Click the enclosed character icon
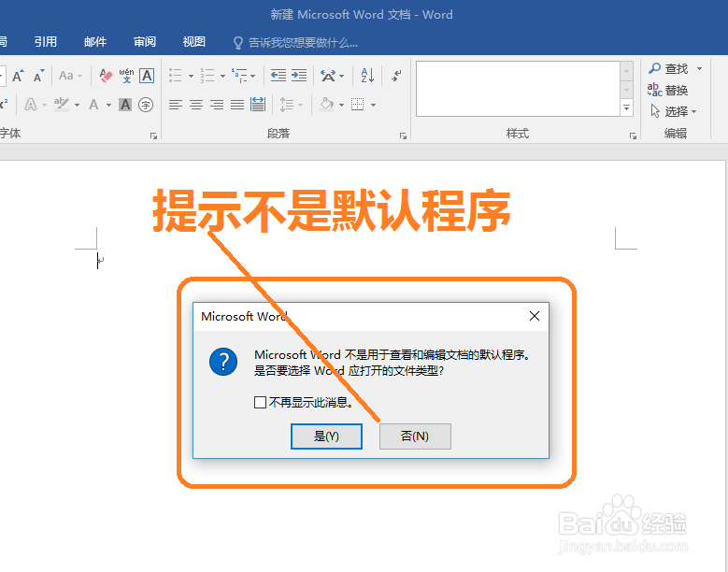The image size is (728, 572). (x=146, y=105)
